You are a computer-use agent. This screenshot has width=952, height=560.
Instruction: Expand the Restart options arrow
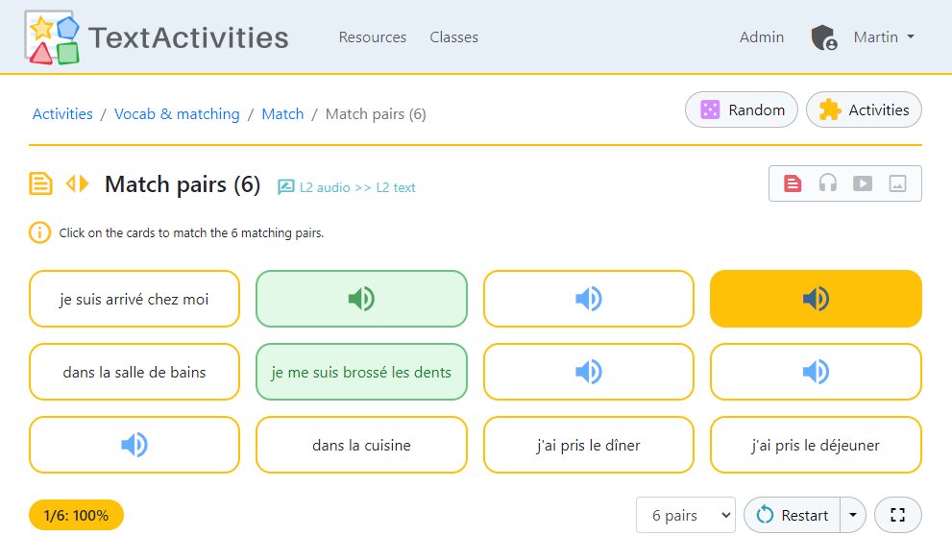[853, 515]
